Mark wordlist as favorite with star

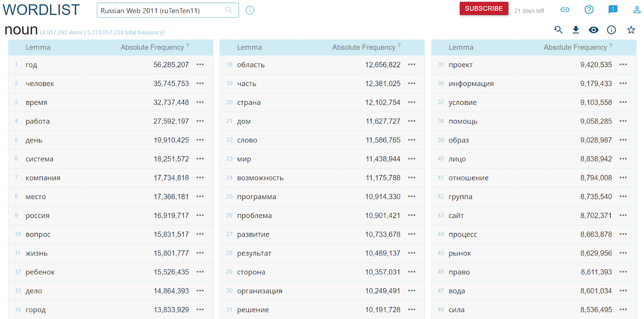point(631,30)
